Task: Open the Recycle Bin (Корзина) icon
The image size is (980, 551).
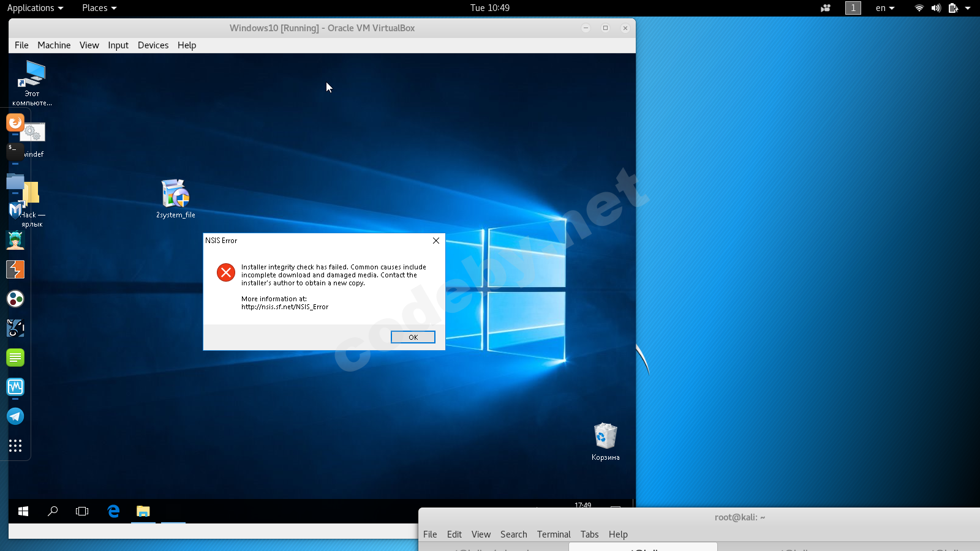Action: pos(605,437)
